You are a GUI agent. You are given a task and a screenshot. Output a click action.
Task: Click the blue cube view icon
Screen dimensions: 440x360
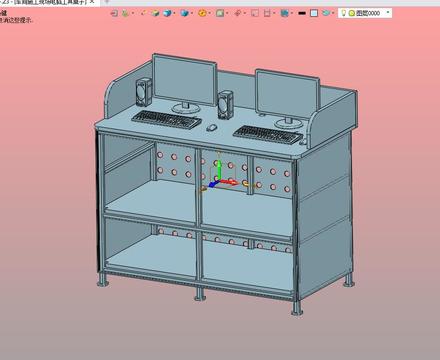point(184,13)
